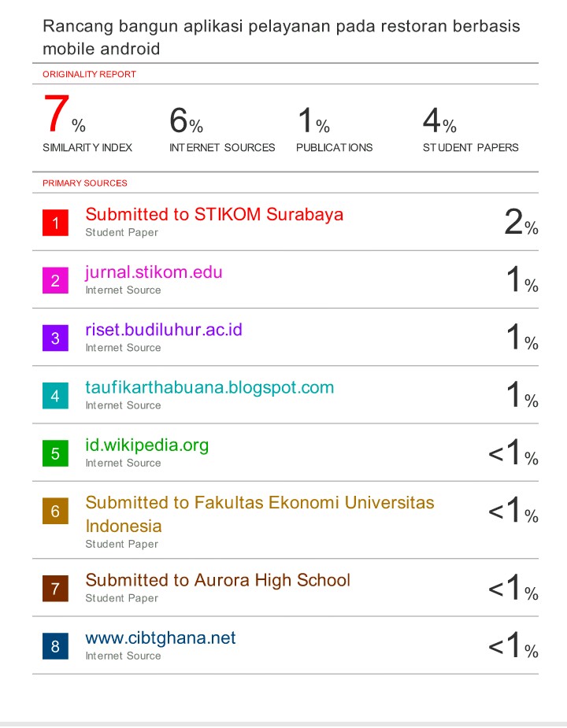567x728 pixels.
Task: Open the Submitted to Aurora High School source
Action: pyautogui.click(x=217, y=580)
